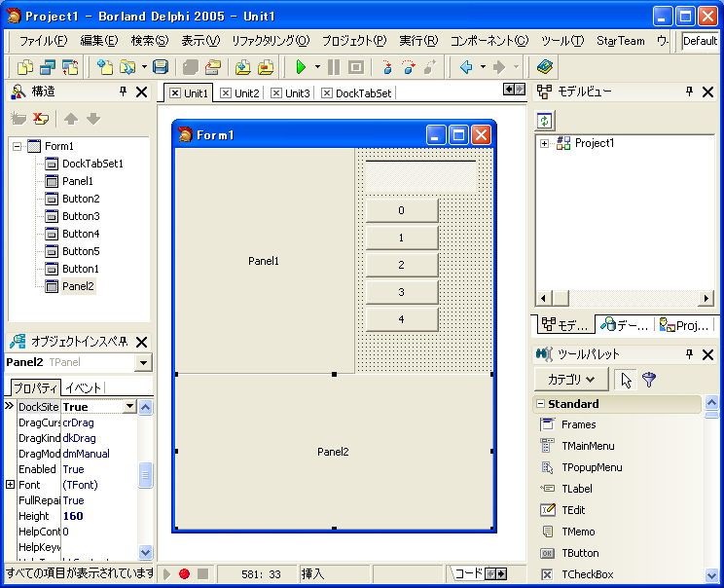
Task: Switch to the イベント tab in Object Inspector
Action: 83,387
